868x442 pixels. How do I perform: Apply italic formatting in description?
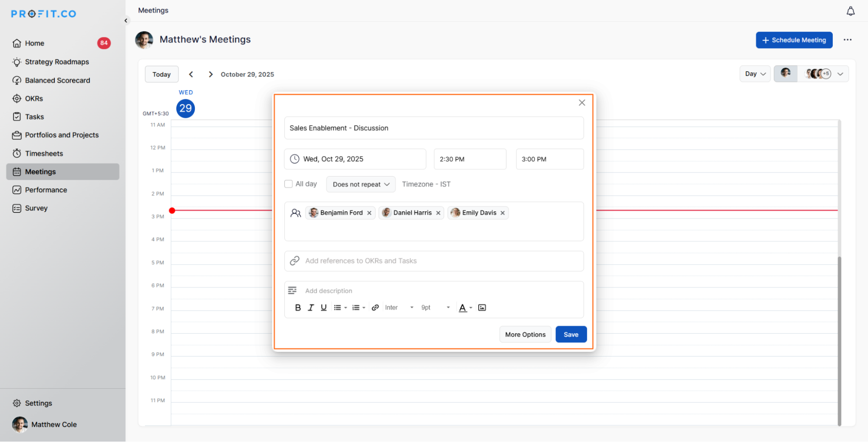point(311,308)
